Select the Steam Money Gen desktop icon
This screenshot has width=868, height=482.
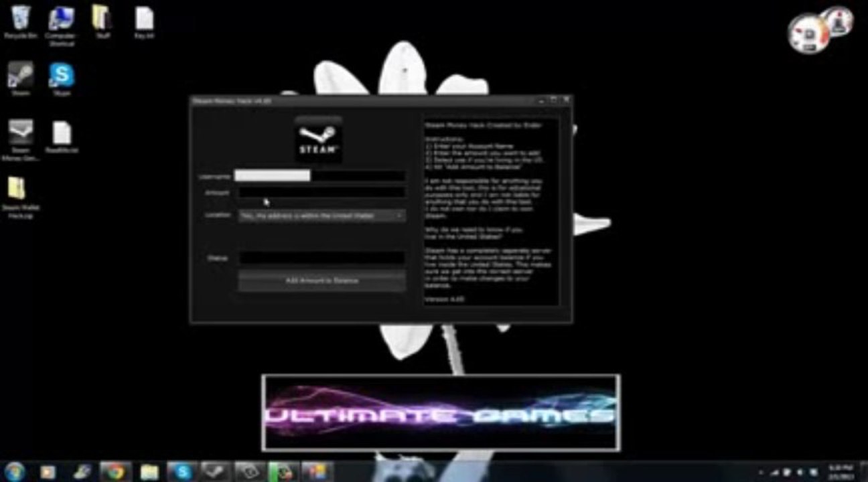coord(20,141)
